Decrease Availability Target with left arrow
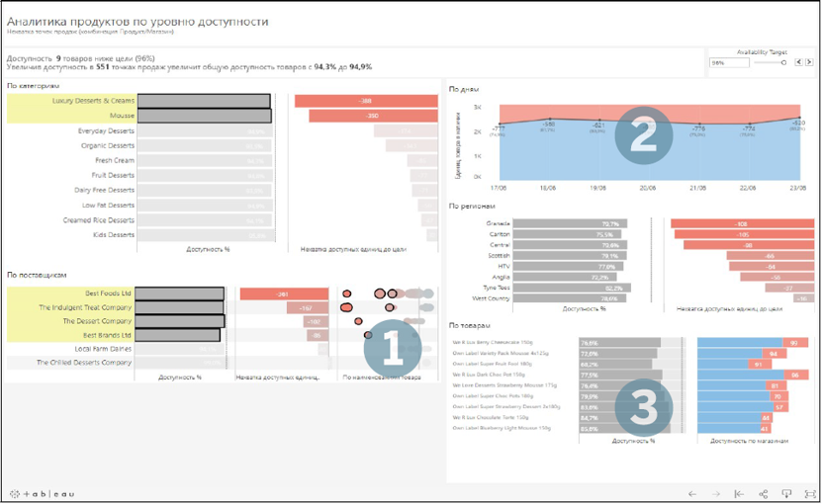This screenshot has width=822, height=504. click(798, 62)
